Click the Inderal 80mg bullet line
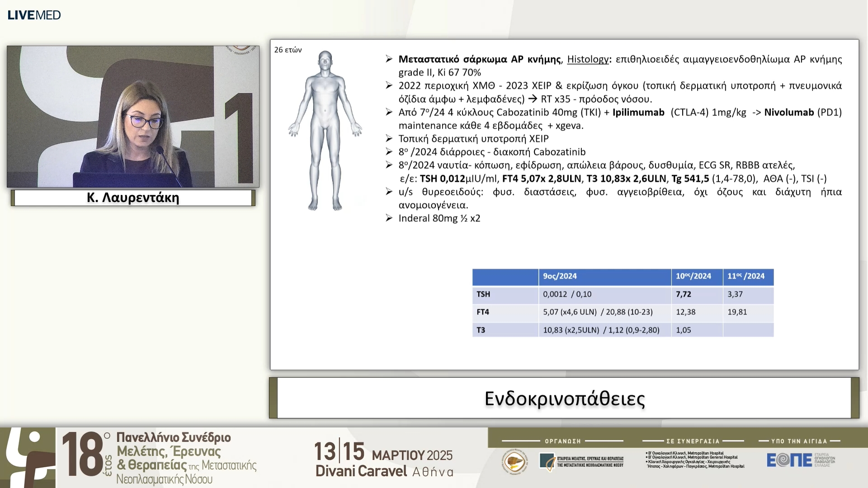 pyautogui.click(x=439, y=219)
